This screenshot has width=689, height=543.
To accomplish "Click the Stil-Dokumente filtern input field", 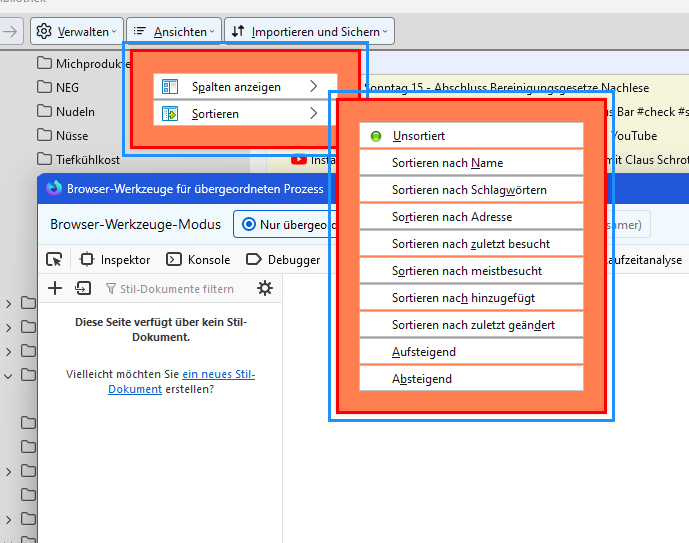I will tap(177, 289).
